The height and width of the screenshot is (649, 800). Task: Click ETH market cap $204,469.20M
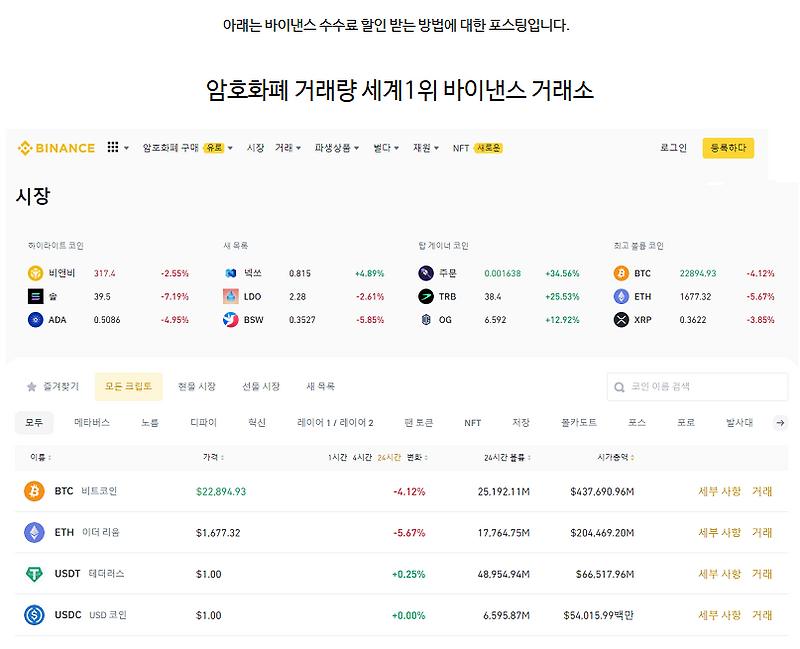pos(602,533)
